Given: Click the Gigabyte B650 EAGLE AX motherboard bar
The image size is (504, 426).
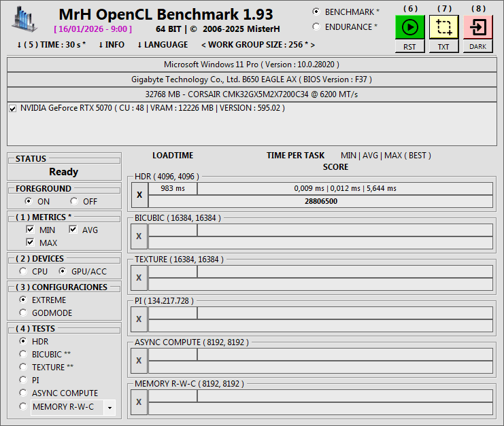Looking at the screenshot, I should point(252,79).
